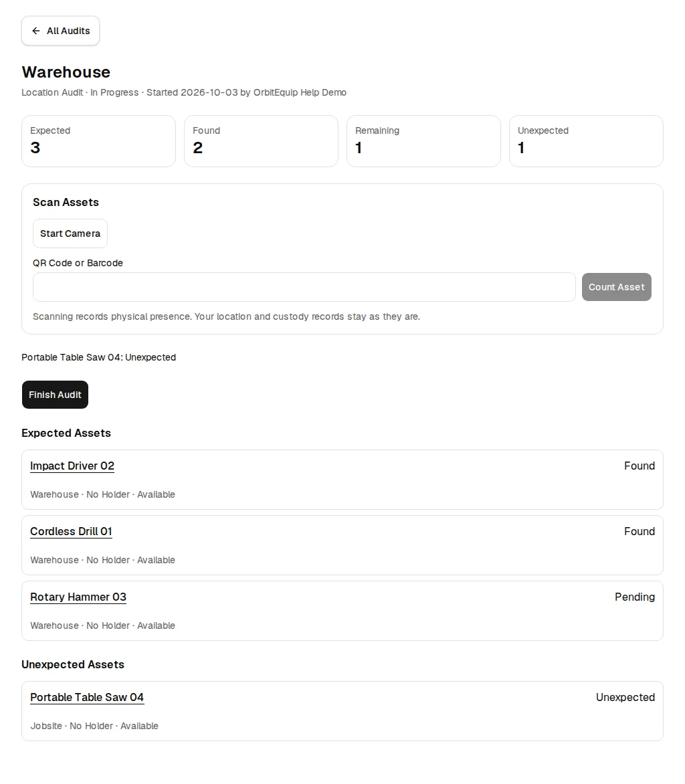Image resolution: width=685 pixels, height=784 pixels.
Task: Click Unexpected status on Portable Table Saw 04
Action: coord(625,698)
